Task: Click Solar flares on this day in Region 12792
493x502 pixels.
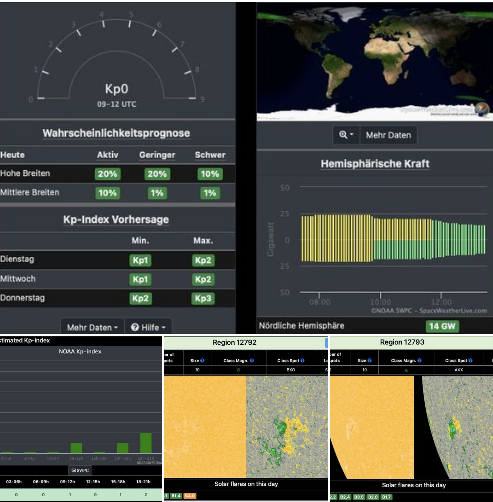Action: (x=246, y=484)
